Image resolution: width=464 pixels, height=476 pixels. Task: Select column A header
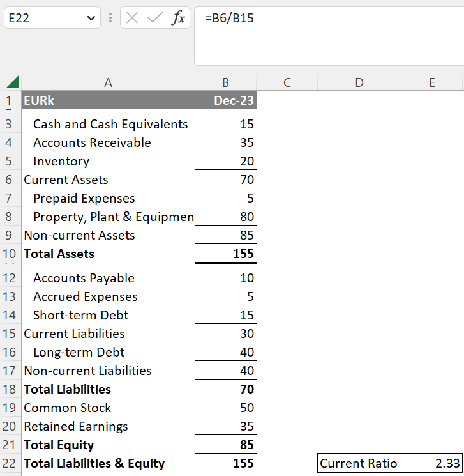pyautogui.click(x=108, y=82)
